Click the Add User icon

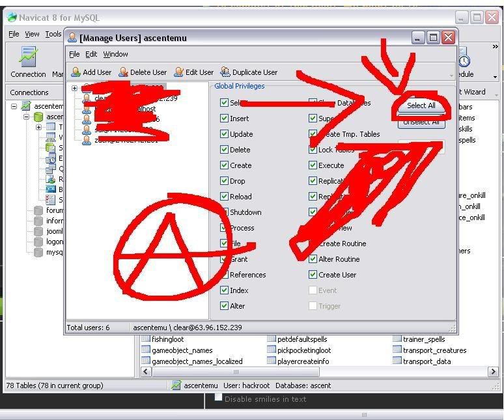pyautogui.click(x=76, y=72)
